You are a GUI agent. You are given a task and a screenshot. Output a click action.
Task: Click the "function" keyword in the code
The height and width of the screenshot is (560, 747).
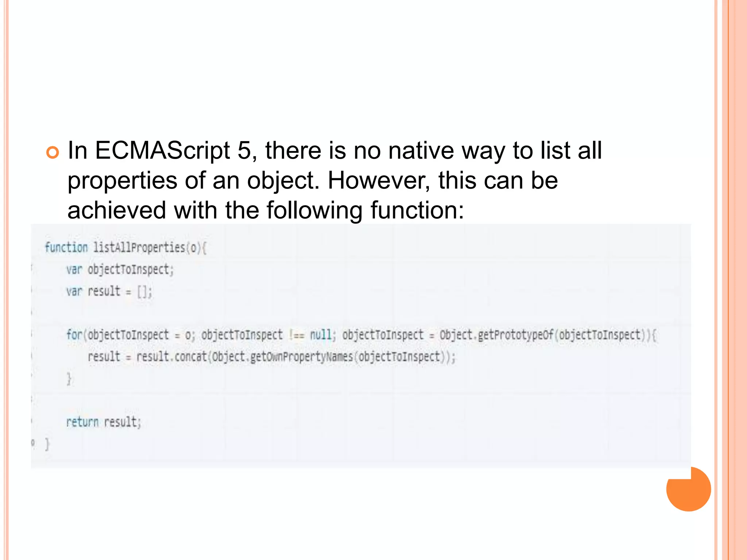click(66, 248)
